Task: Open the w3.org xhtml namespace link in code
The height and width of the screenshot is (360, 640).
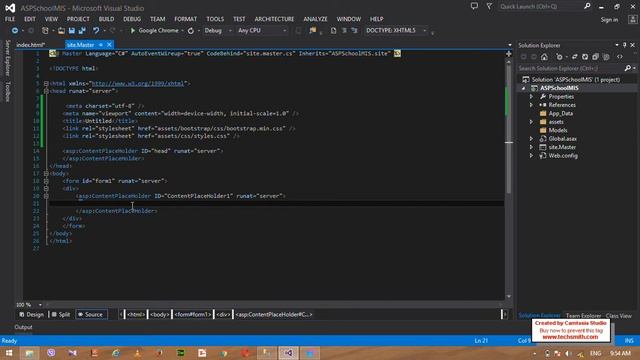Action: point(138,84)
